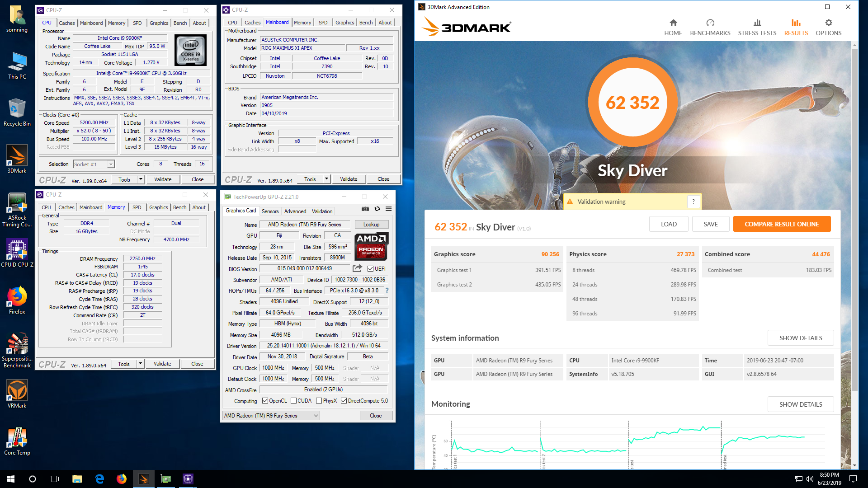Viewport: 868px width, 488px height.
Task: Click the Tools button in CPU tab window
Action: point(124,179)
